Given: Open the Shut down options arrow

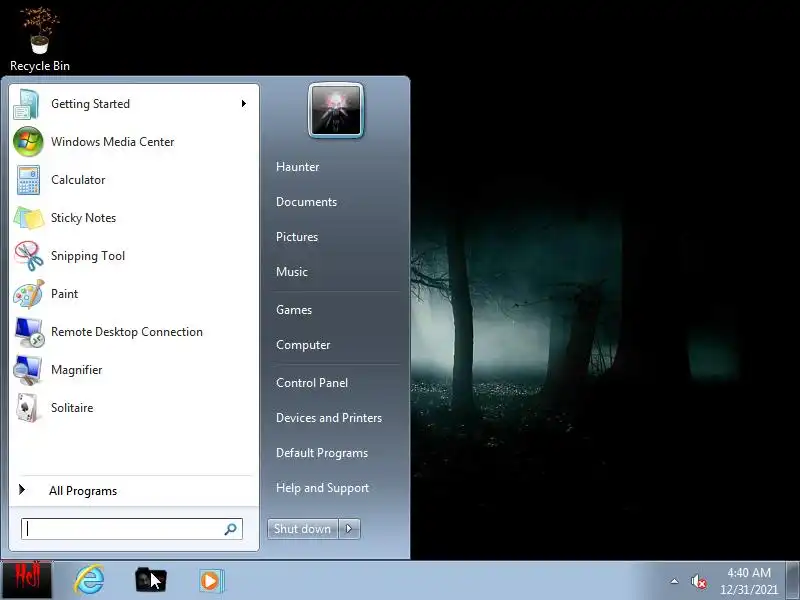Looking at the screenshot, I should click(349, 529).
